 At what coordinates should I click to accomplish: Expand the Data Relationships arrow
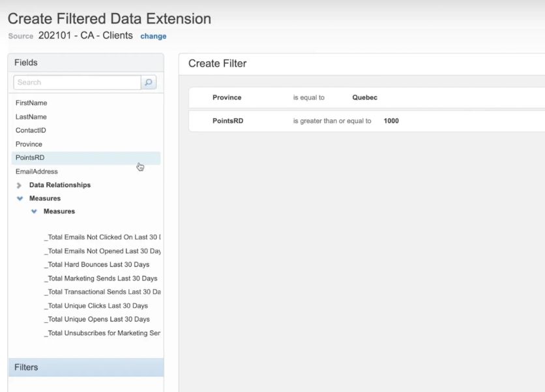19,185
